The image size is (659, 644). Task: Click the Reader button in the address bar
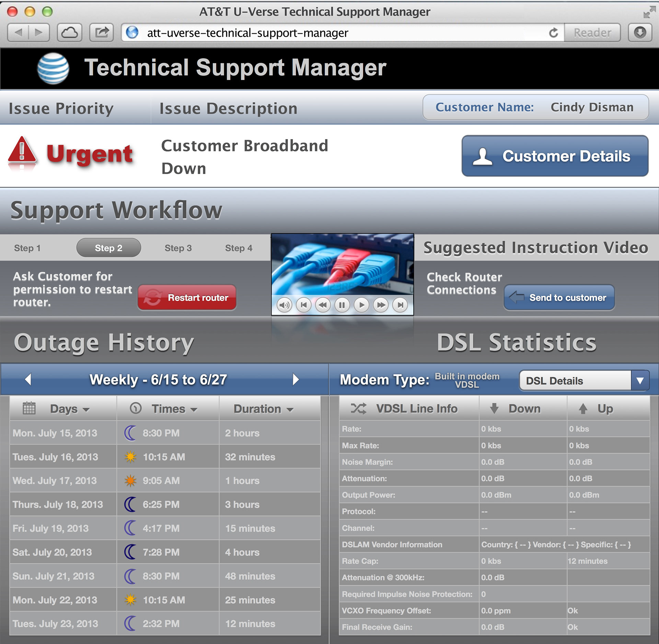click(x=592, y=33)
